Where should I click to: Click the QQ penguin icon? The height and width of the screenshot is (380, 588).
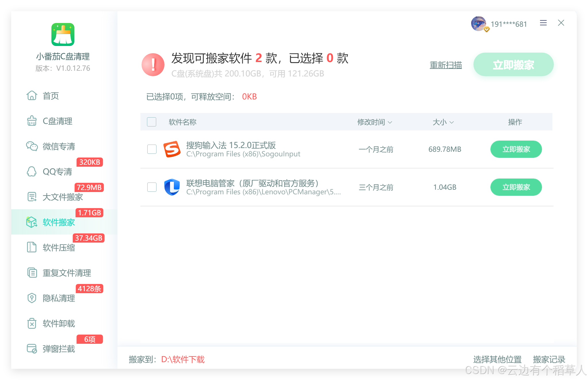tap(32, 172)
